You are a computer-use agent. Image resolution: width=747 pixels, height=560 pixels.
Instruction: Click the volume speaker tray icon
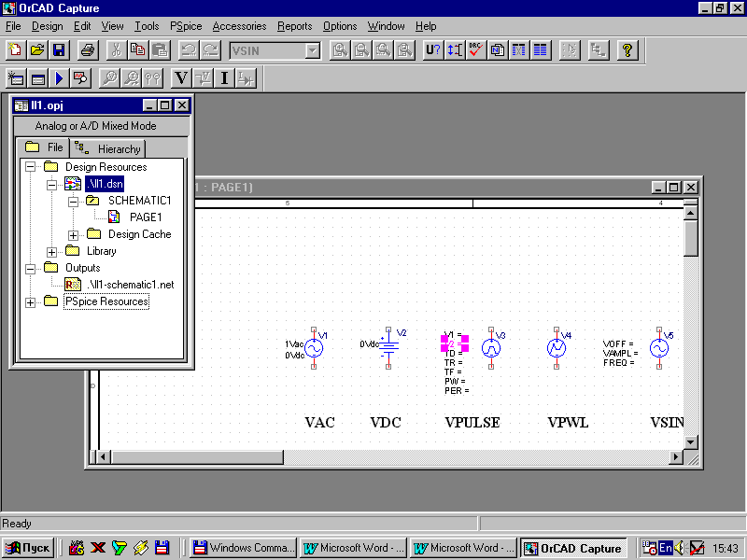point(680,548)
